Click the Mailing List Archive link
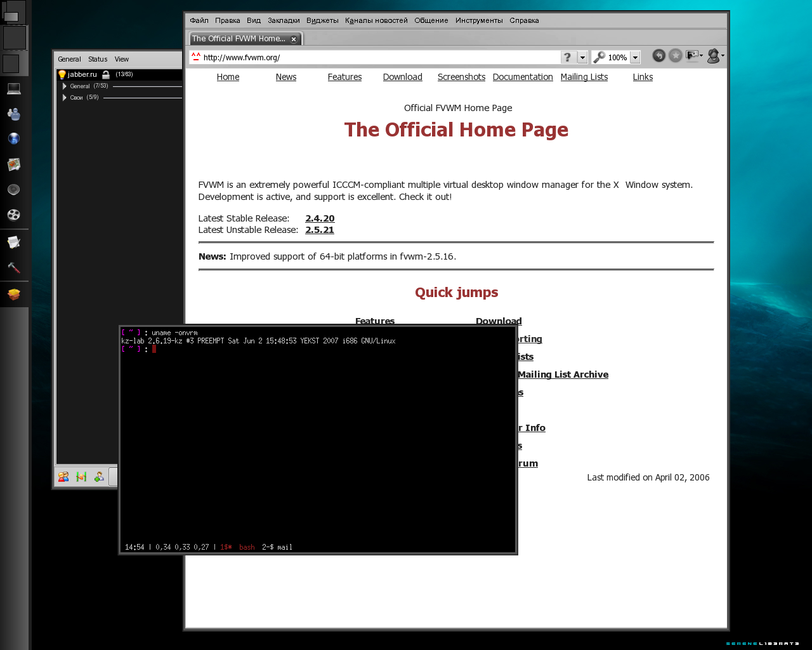Image resolution: width=812 pixels, height=650 pixels. [x=563, y=375]
